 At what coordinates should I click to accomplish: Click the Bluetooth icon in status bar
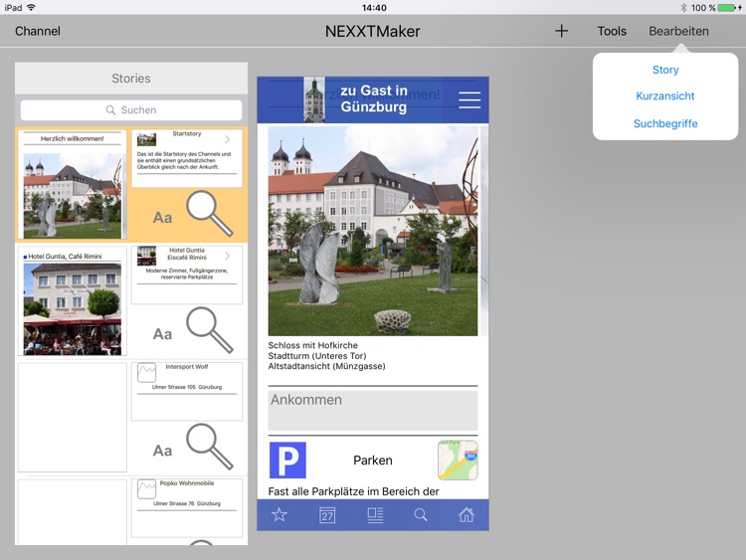tap(683, 8)
